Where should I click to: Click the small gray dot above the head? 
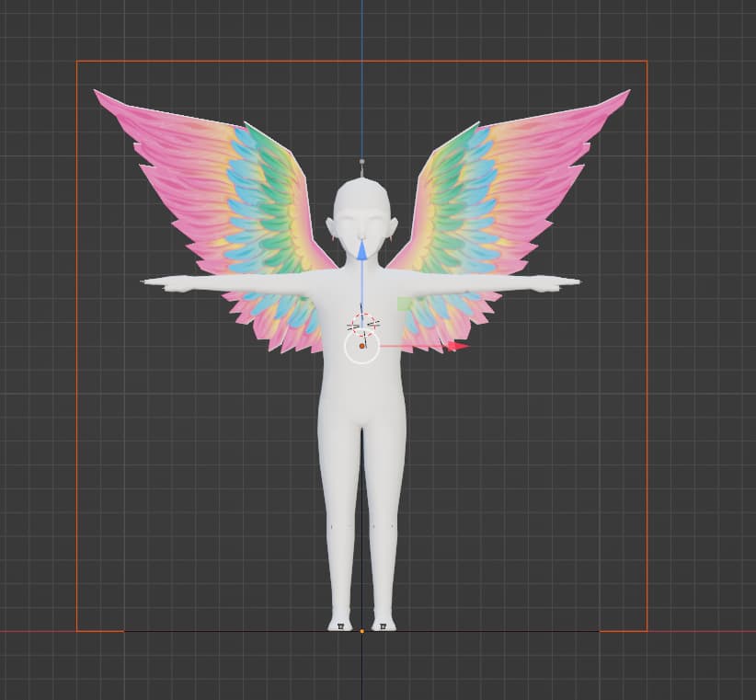tap(362, 162)
